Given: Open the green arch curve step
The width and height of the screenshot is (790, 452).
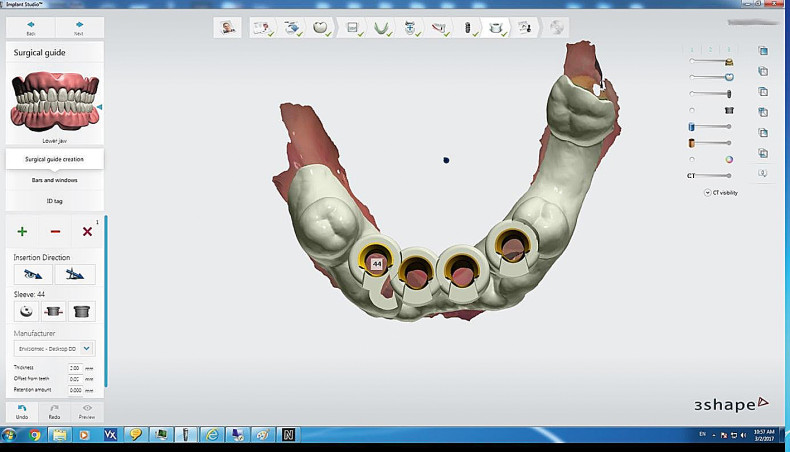Looking at the screenshot, I should pyautogui.click(x=381, y=28).
